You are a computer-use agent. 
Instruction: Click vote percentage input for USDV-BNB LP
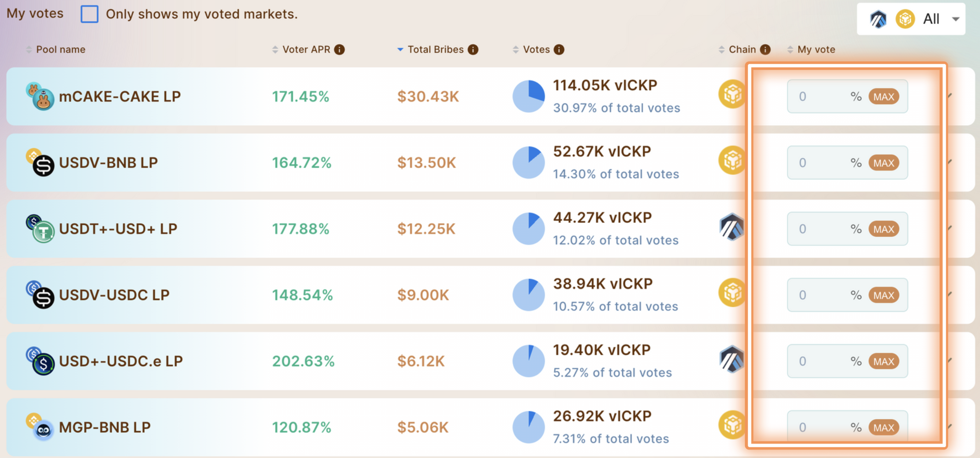click(822, 163)
